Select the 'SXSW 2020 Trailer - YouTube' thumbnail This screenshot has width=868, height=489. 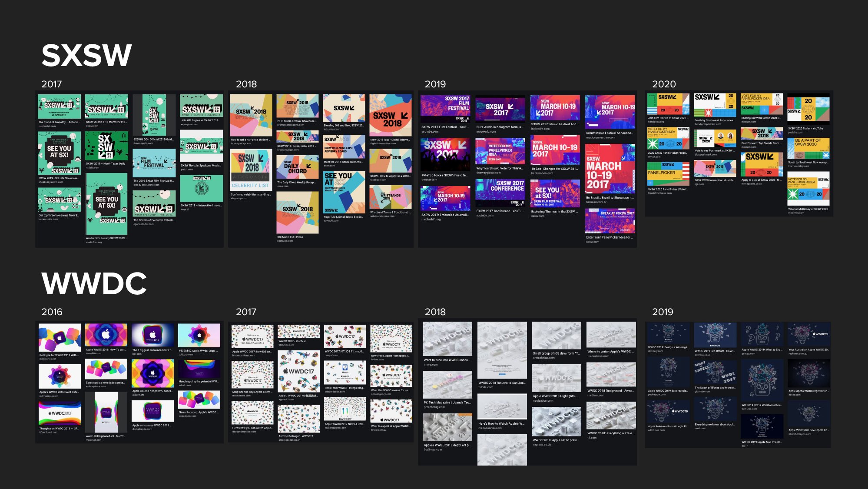point(808,110)
